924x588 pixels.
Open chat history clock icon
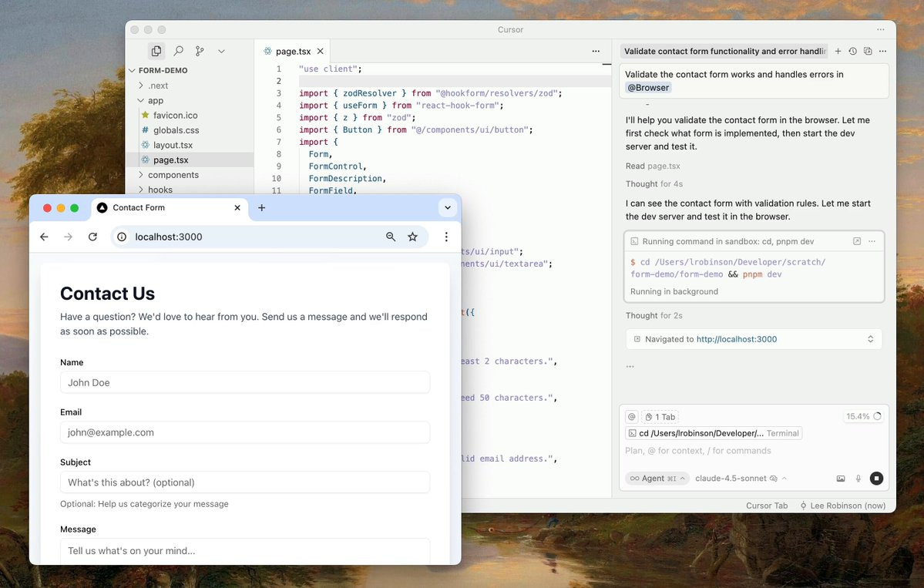[x=852, y=52]
